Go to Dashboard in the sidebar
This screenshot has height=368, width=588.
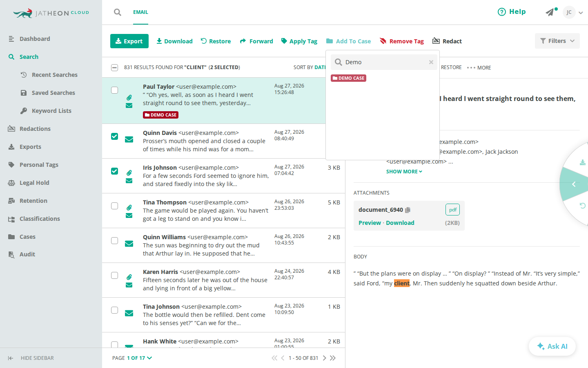pyautogui.click(x=35, y=39)
